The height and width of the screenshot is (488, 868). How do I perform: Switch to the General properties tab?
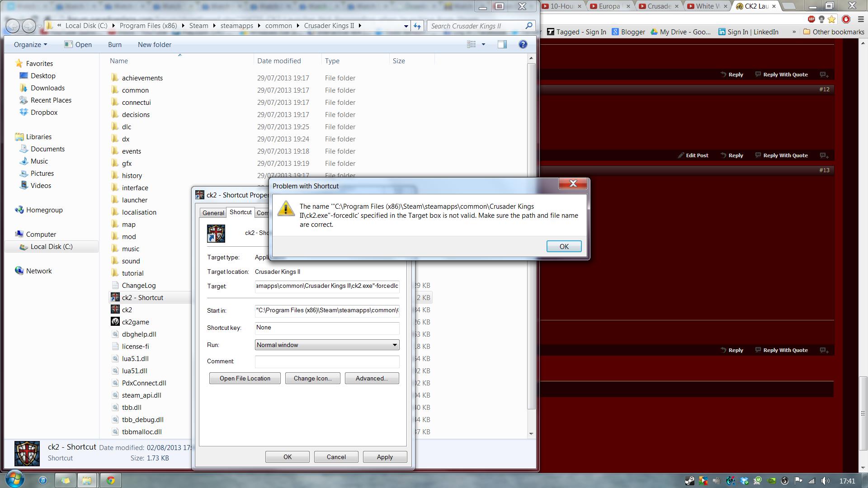[x=213, y=213]
